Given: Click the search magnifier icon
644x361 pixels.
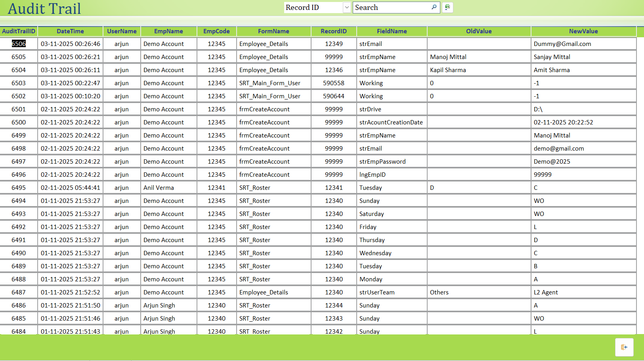Looking at the screenshot, I should tap(434, 7).
